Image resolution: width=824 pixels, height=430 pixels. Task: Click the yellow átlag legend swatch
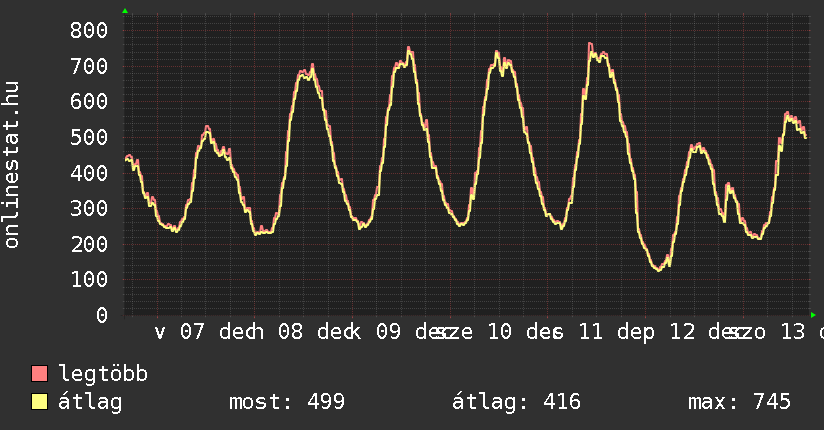40,403
